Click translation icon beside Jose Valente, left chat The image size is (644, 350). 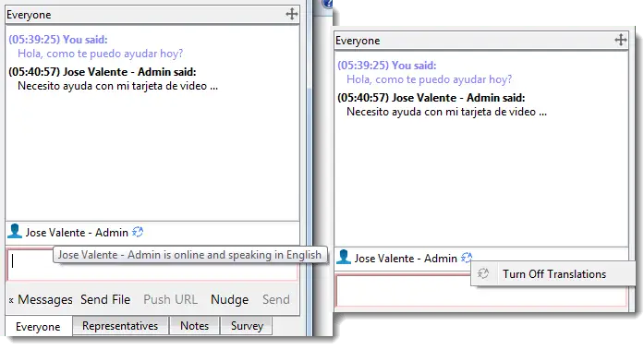138,232
